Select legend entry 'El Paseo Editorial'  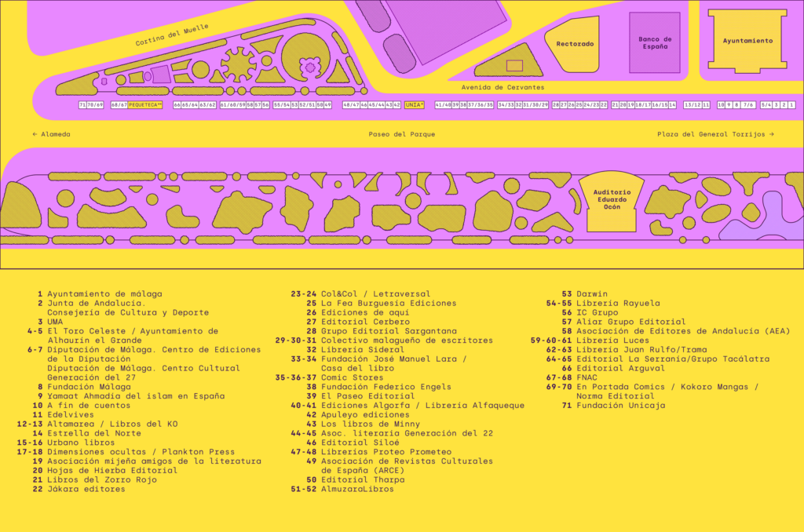tap(367, 396)
